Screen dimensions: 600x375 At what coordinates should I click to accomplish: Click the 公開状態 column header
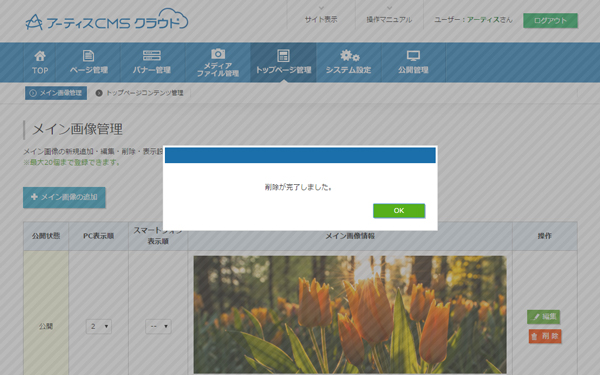coord(46,236)
